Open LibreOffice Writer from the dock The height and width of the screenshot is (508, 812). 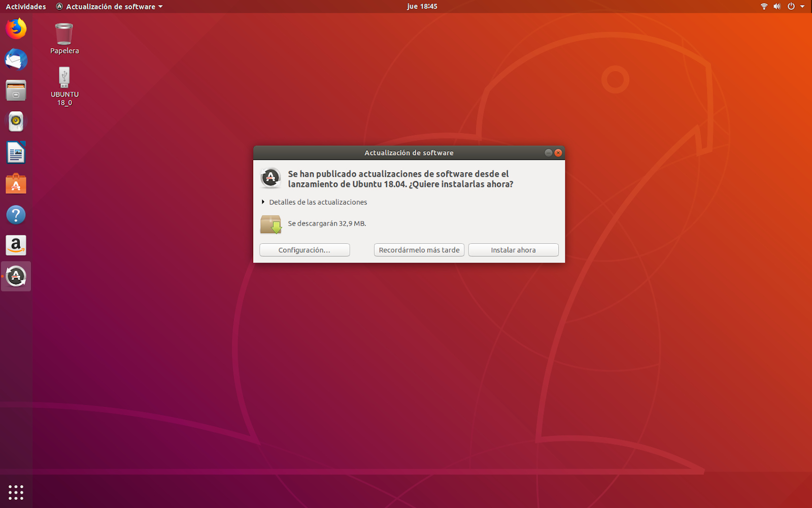(x=16, y=152)
